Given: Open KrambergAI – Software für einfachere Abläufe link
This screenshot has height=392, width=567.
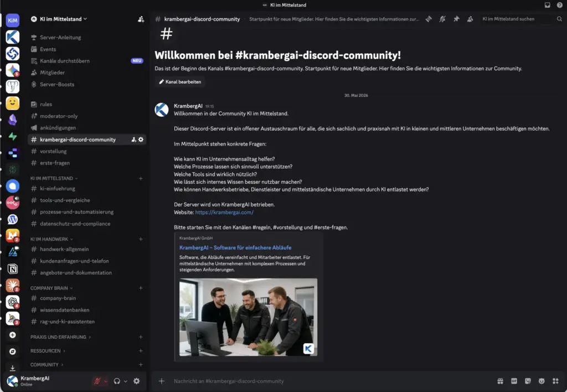Looking at the screenshot, I should (x=235, y=247).
